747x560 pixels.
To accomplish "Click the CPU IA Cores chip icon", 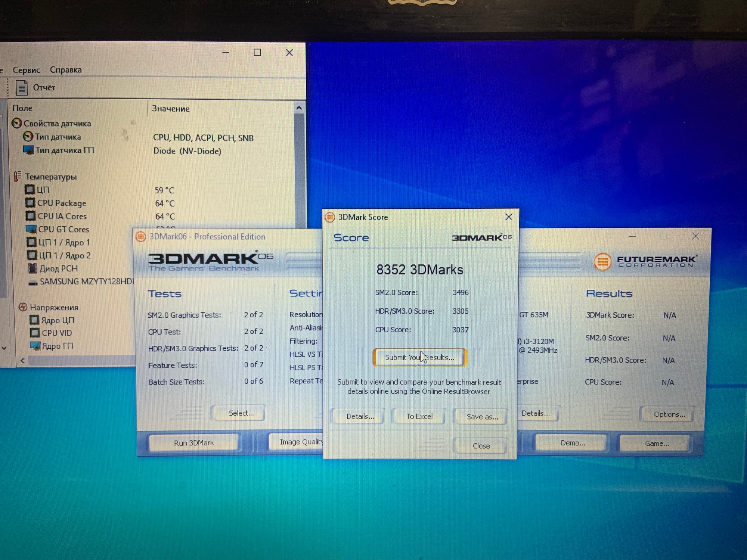I will coord(31,216).
